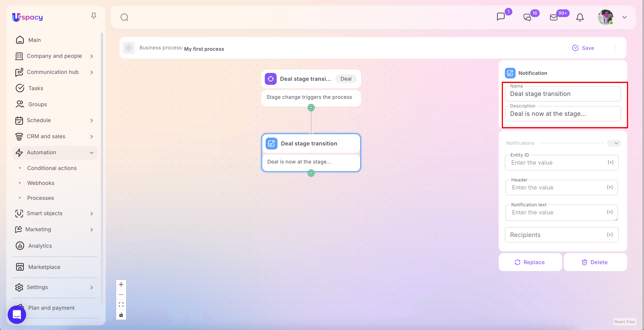Go to Webhooks in the sidebar
The height and width of the screenshot is (330, 644).
click(x=41, y=183)
